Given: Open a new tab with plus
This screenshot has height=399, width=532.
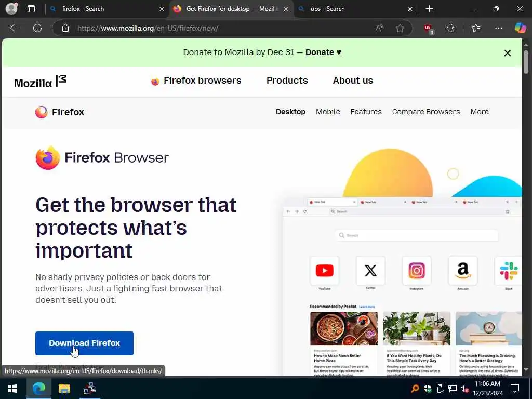Looking at the screenshot, I should coord(429,9).
